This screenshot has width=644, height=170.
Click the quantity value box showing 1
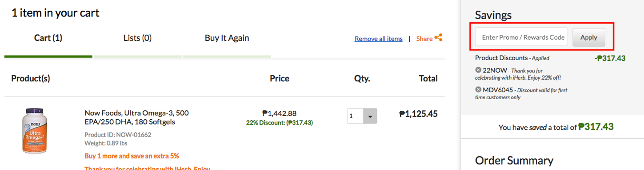(x=355, y=116)
